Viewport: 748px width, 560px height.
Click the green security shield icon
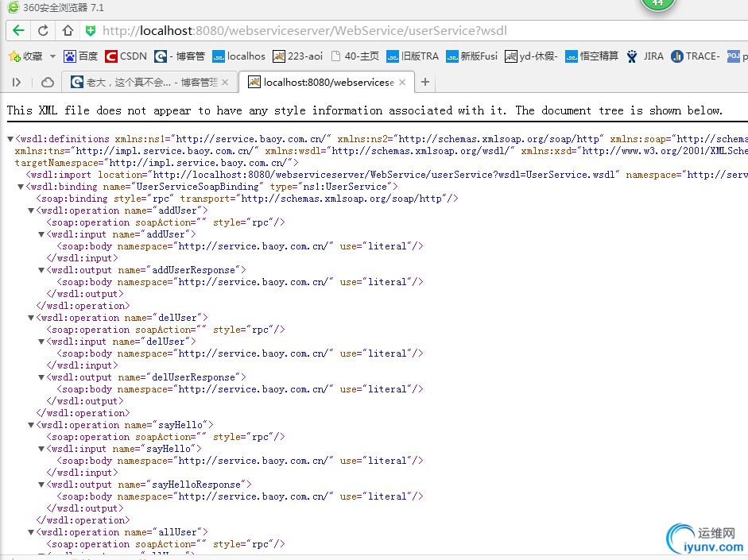pos(90,31)
